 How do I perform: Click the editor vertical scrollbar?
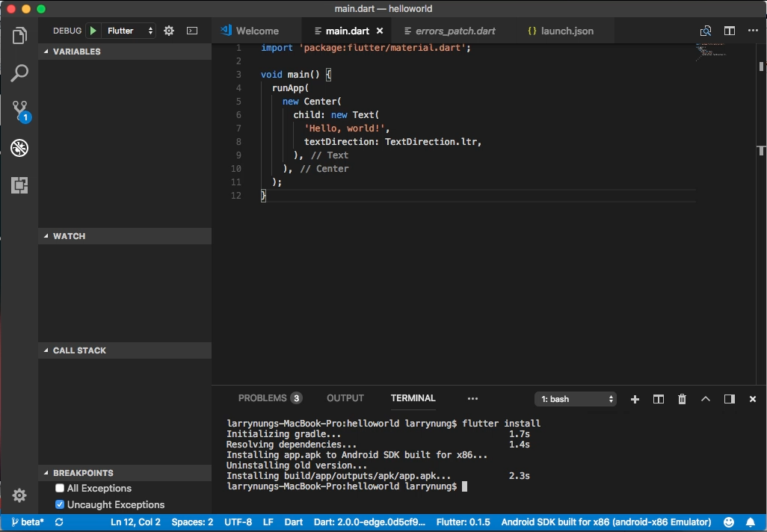(761, 214)
